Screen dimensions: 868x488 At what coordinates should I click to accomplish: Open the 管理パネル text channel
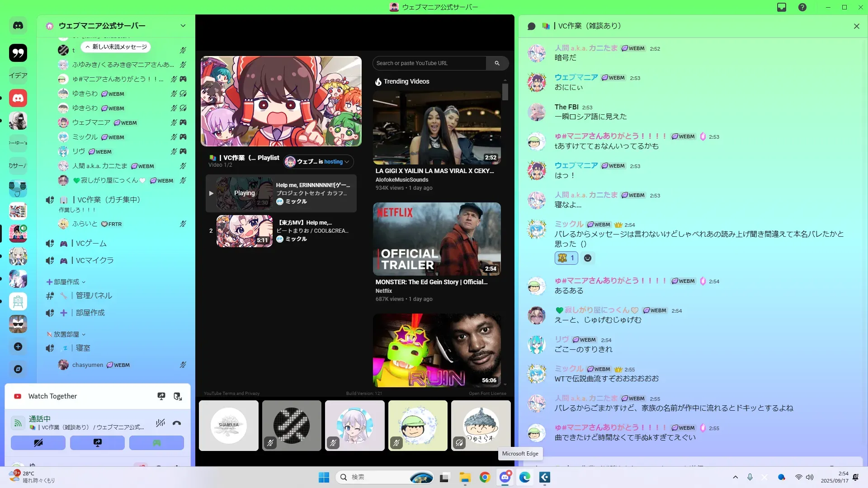pos(94,296)
